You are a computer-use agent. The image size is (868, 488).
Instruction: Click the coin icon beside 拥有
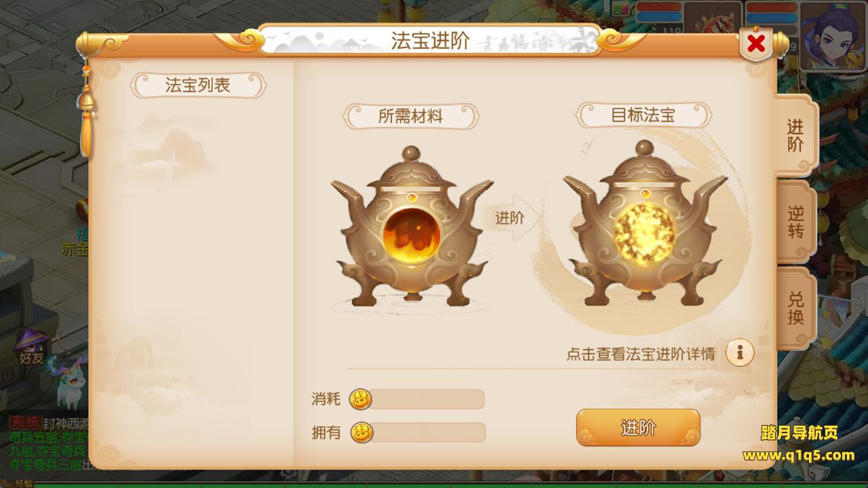point(361,432)
